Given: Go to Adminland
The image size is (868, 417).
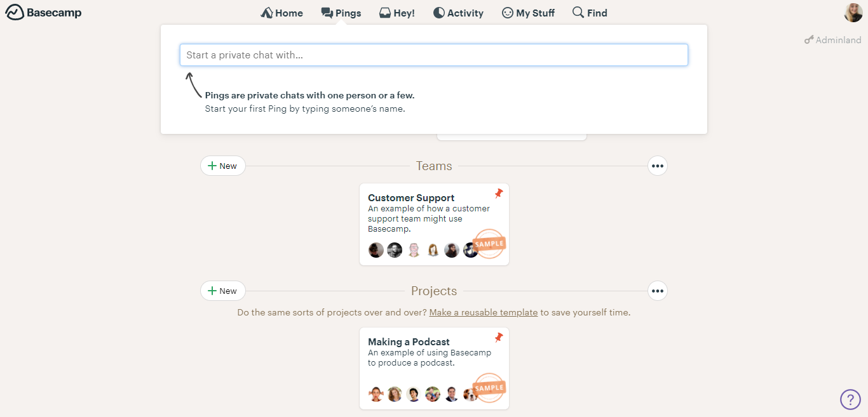Looking at the screenshot, I should point(832,40).
